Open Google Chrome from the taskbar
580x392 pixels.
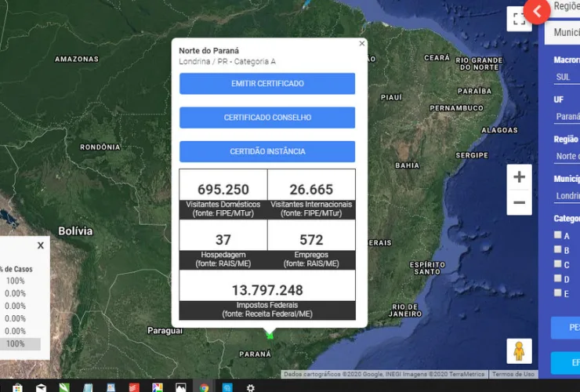click(204, 387)
